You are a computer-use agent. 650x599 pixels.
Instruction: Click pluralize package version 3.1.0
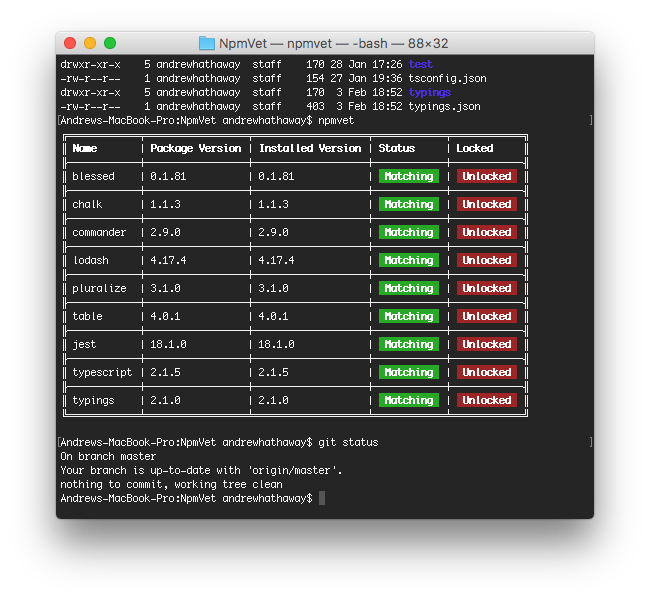pyautogui.click(x=165, y=289)
